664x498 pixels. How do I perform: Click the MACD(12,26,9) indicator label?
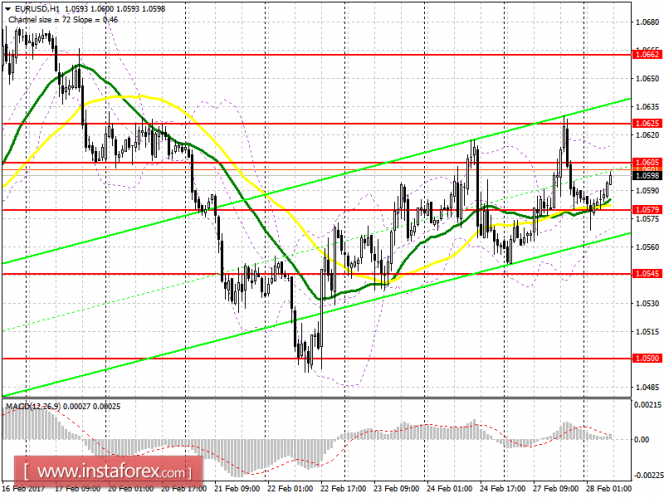tap(34, 407)
